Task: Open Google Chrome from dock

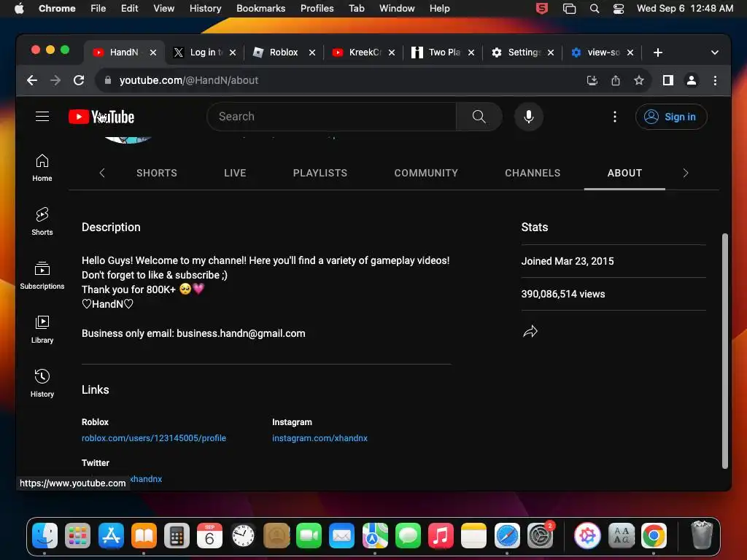Action: pyautogui.click(x=654, y=536)
